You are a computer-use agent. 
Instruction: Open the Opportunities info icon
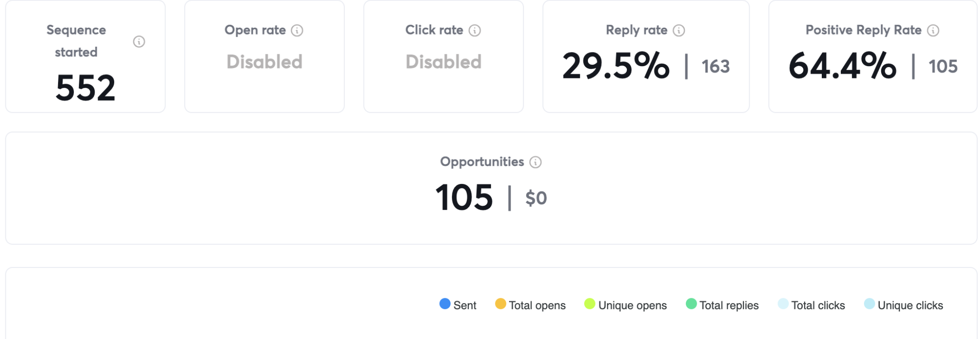coord(535,162)
